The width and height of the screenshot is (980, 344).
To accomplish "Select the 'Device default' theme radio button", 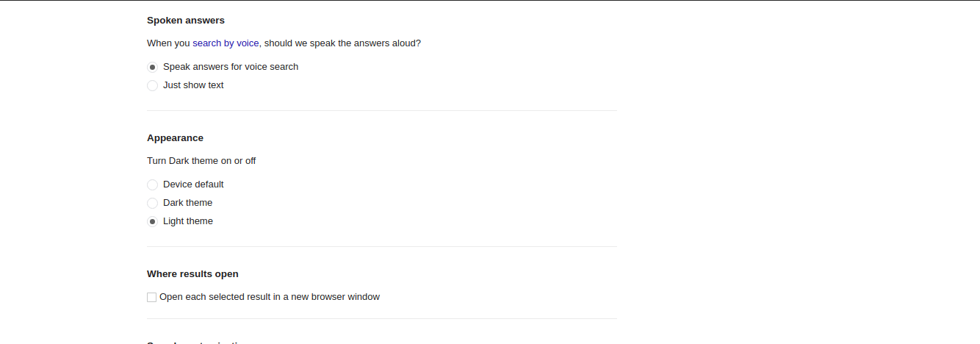I will (152, 184).
